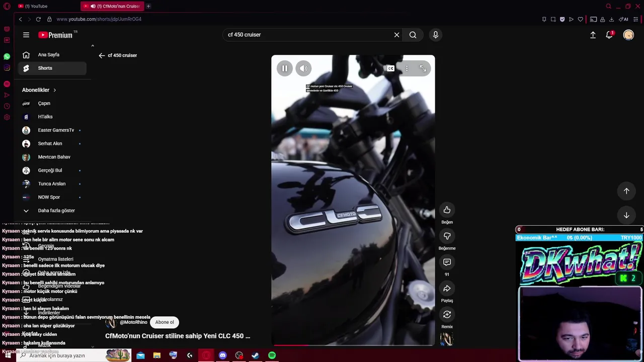Open WhatsApp in the Opera sidebar
This screenshot has height=362, width=644.
click(x=7, y=57)
